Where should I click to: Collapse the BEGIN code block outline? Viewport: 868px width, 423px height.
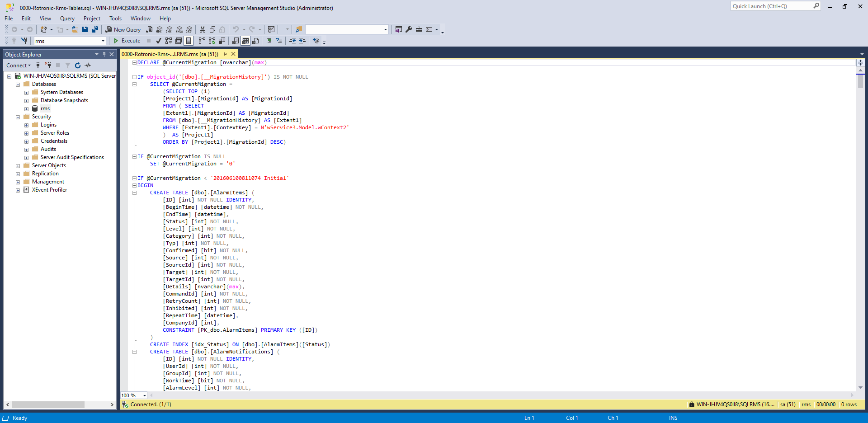click(134, 185)
